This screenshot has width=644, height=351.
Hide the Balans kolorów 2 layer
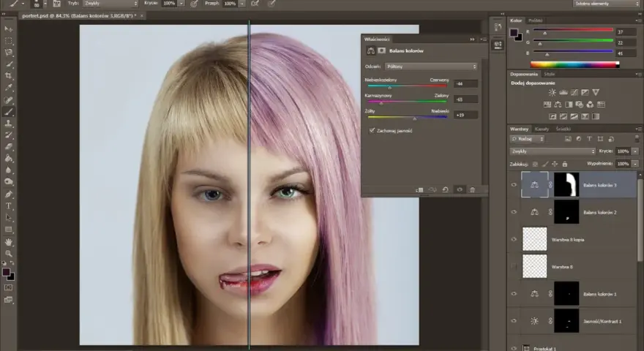pyautogui.click(x=514, y=212)
